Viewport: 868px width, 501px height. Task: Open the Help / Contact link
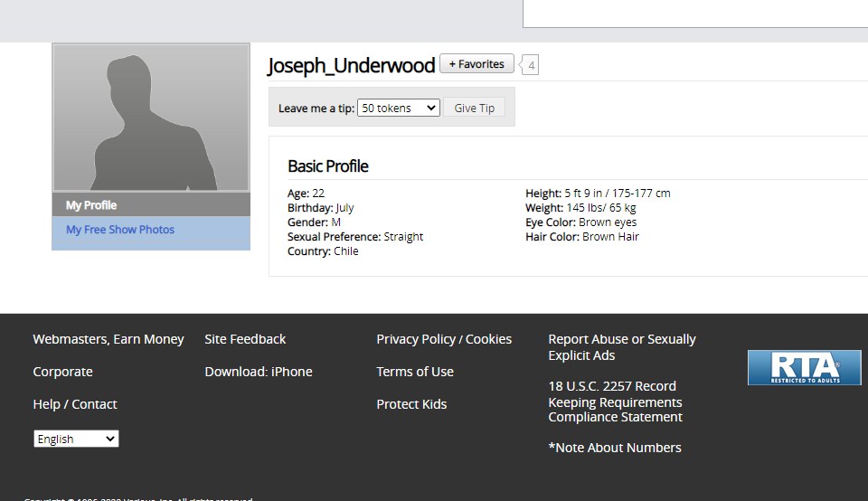pyautogui.click(x=75, y=404)
